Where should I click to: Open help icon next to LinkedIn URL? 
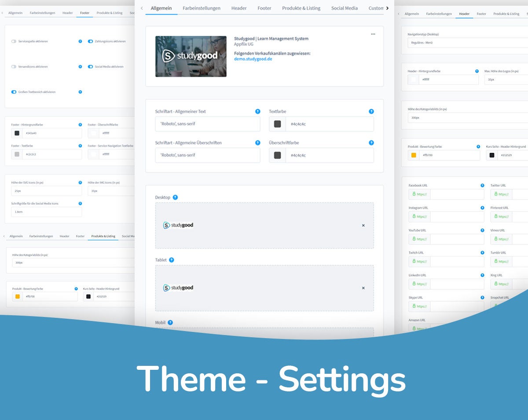482,275
